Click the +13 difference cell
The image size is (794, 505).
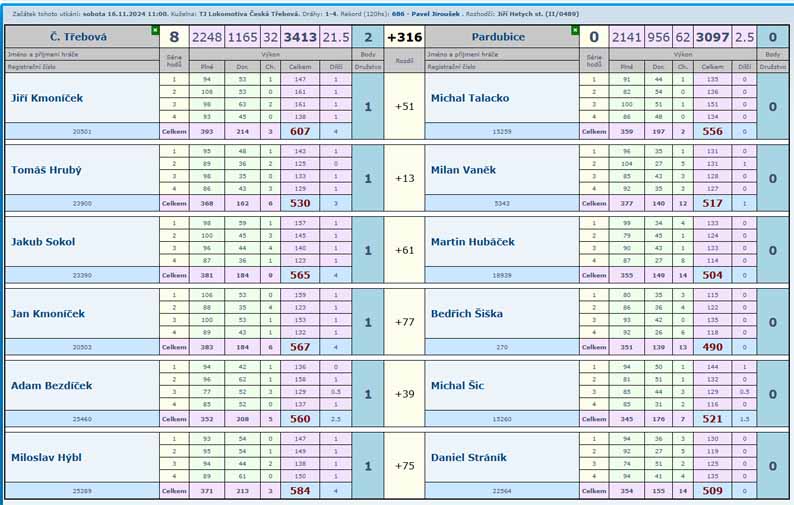click(404, 178)
